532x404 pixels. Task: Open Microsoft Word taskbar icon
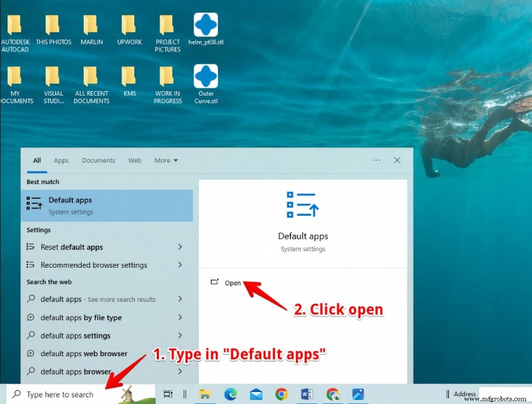click(x=307, y=394)
